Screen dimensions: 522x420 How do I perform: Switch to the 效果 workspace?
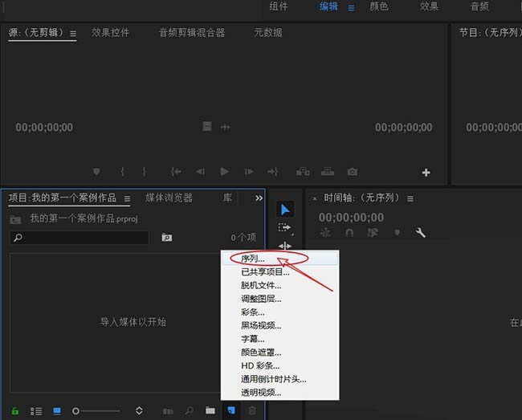click(429, 6)
